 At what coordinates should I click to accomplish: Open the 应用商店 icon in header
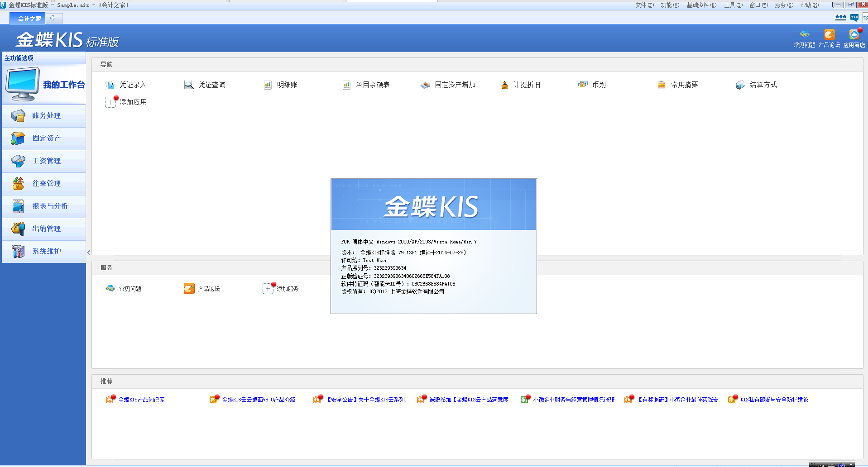[x=854, y=38]
